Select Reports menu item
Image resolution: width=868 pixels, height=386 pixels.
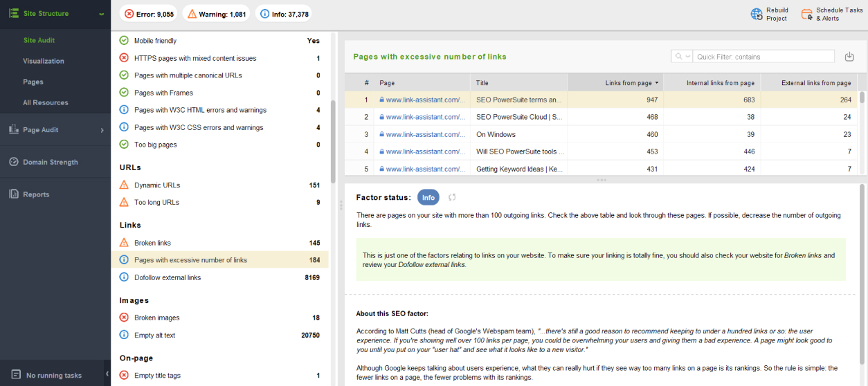(36, 194)
